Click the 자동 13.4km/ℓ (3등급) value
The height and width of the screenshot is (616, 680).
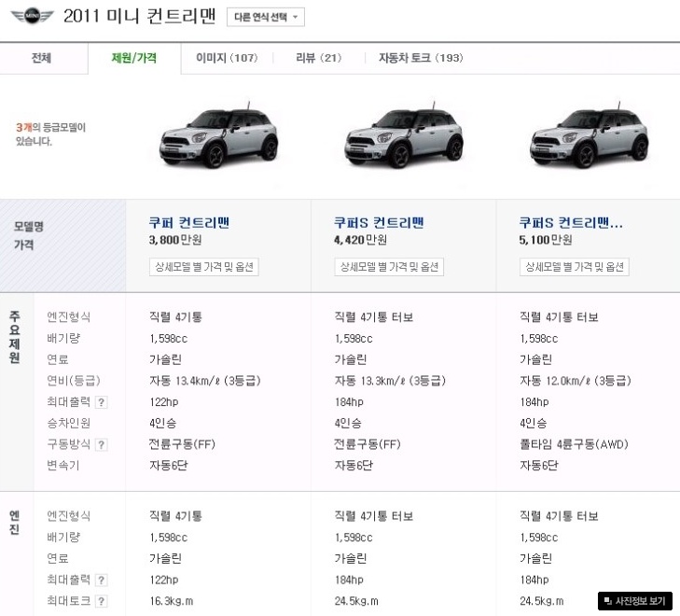[205, 381]
